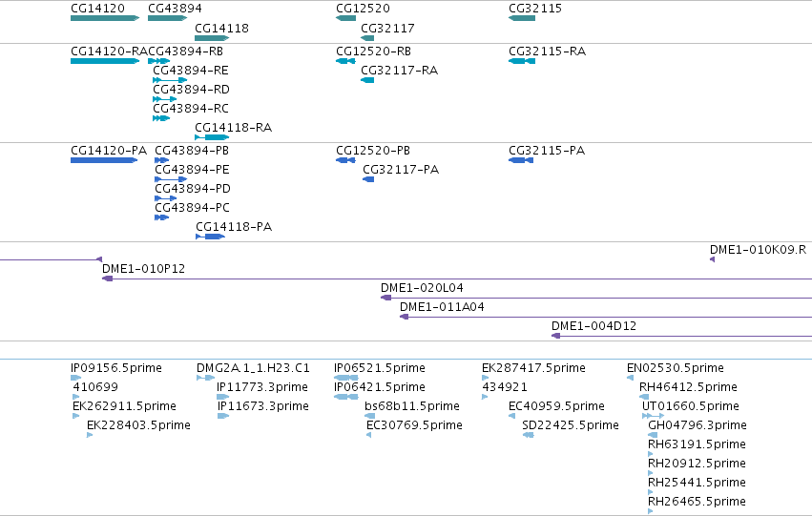Viewport: 812px width, 516px height.
Task: Click EST EK262911.5prime
Action: click(75, 416)
